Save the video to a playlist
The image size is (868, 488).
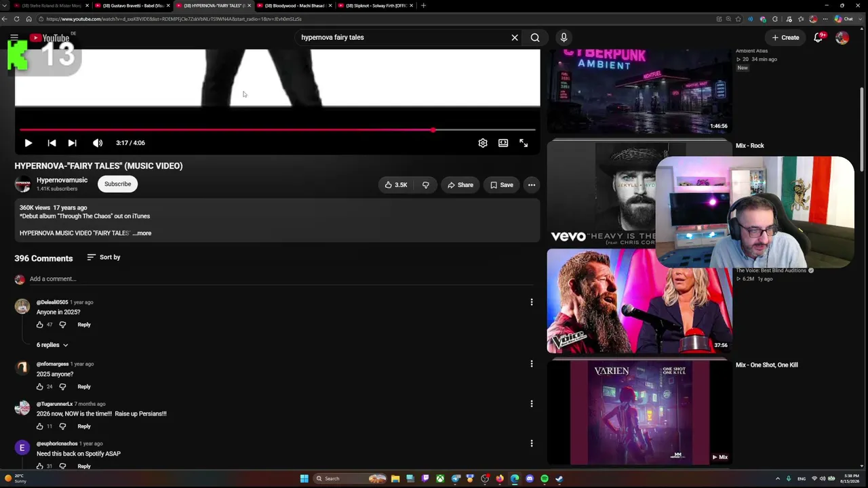[x=502, y=185]
